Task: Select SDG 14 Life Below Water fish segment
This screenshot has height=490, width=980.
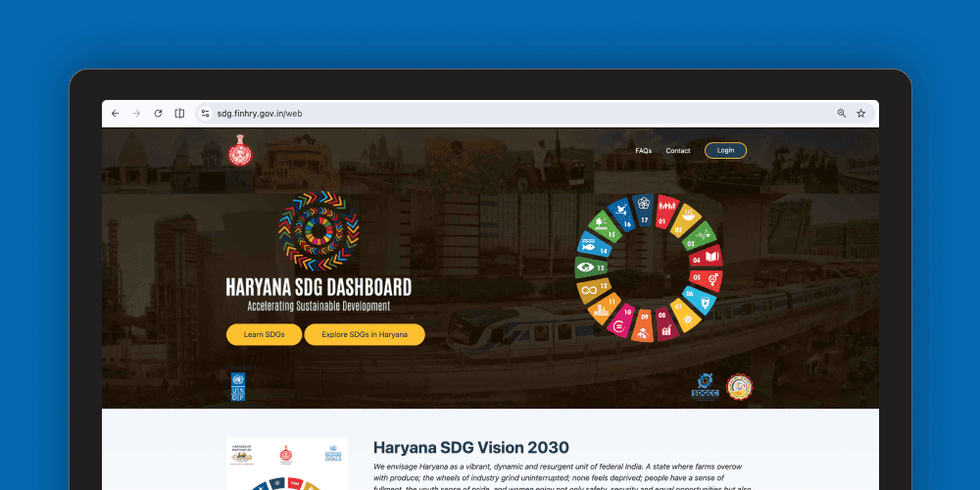Action: point(593,245)
